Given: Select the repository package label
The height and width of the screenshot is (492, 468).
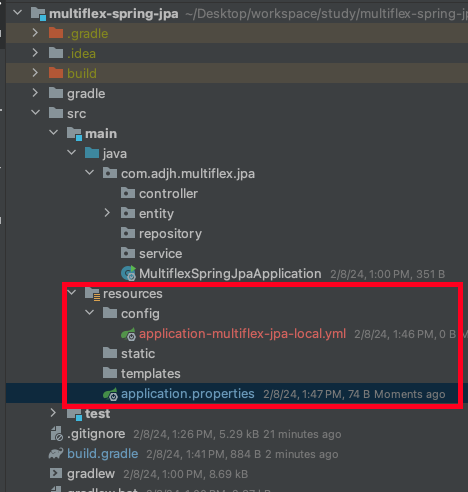Looking at the screenshot, I should [170, 234].
